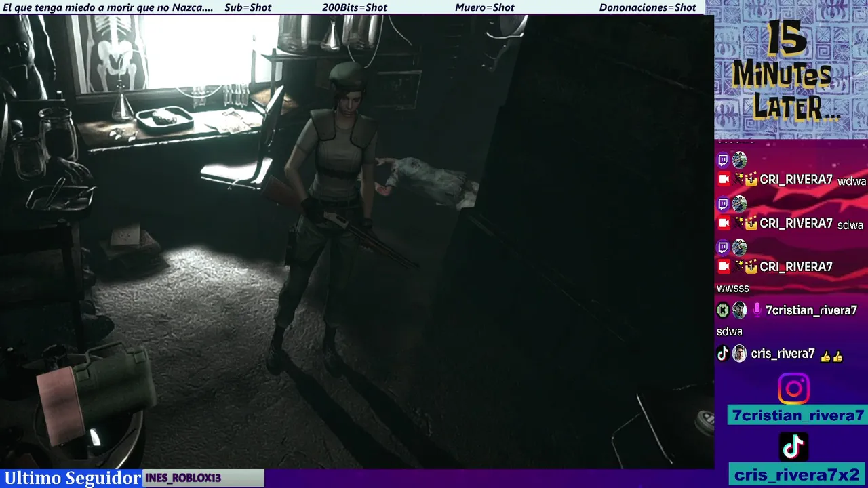Screen dimensions: 868x488
Task: Click the TikTok icon in the chat message
Action: (x=723, y=353)
